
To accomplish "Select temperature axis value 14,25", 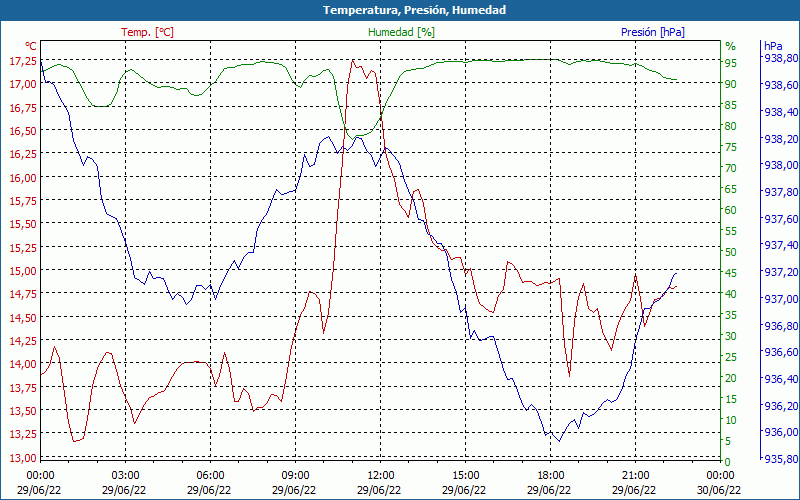I will (23, 341).
